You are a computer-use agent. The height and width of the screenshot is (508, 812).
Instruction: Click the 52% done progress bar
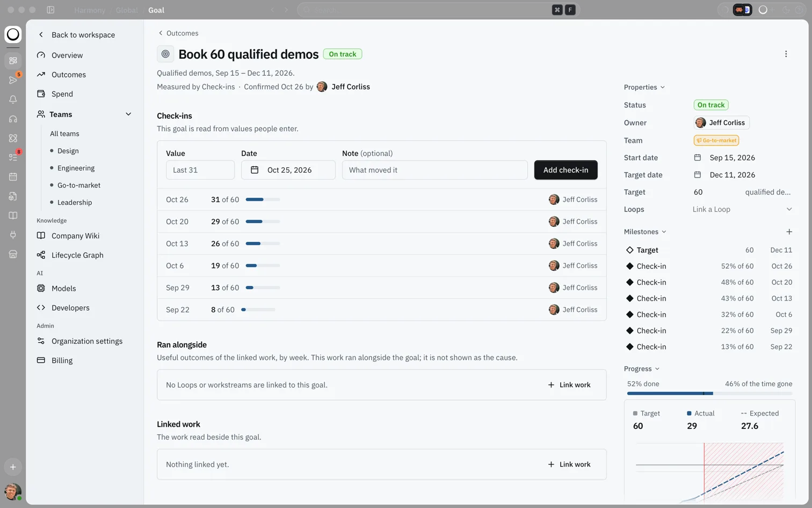coord(709,393)
